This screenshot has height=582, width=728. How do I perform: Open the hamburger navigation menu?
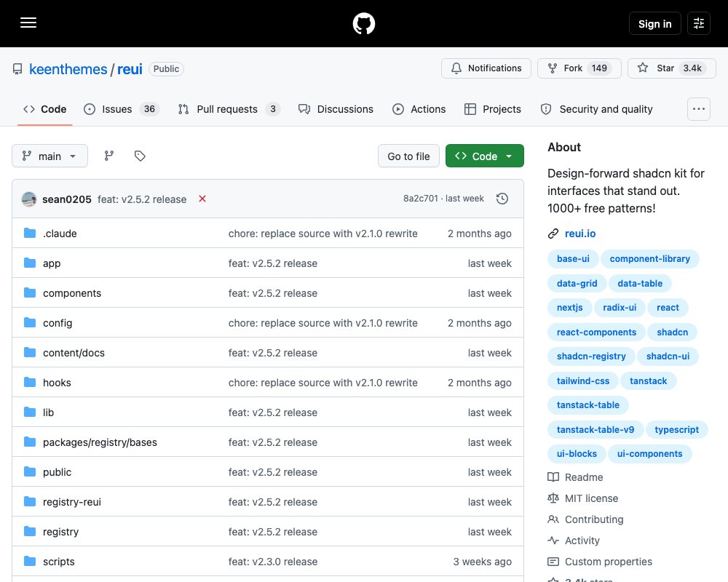[x=28, y=23]
